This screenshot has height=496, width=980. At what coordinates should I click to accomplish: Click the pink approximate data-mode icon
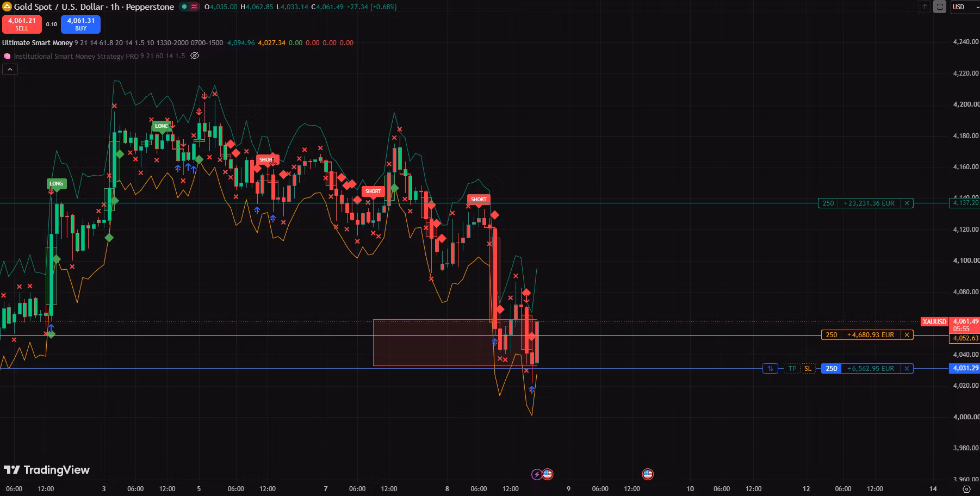point(194,7)
